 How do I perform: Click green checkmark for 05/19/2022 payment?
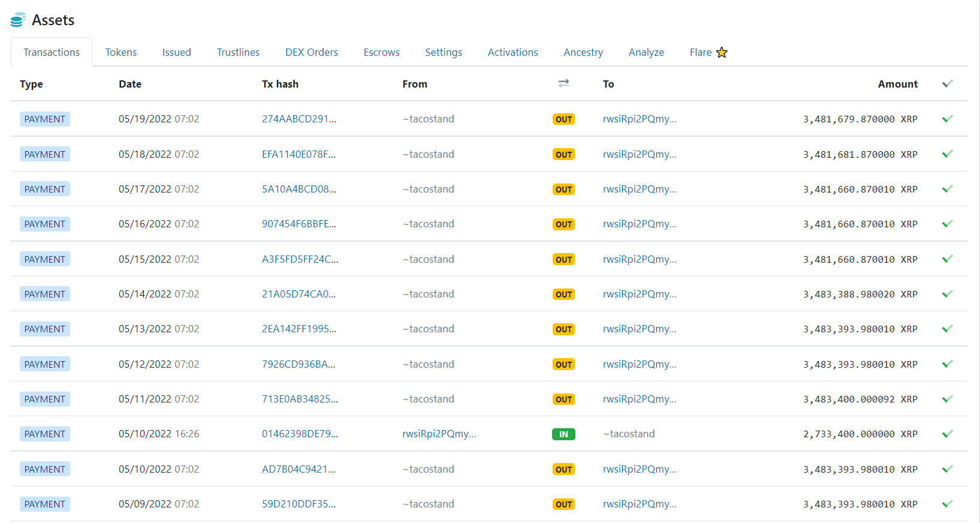tap(947, 119)
